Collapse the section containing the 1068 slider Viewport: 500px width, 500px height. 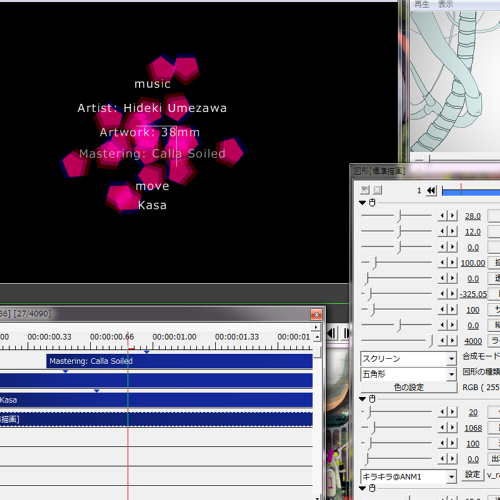tap(363, 399)
